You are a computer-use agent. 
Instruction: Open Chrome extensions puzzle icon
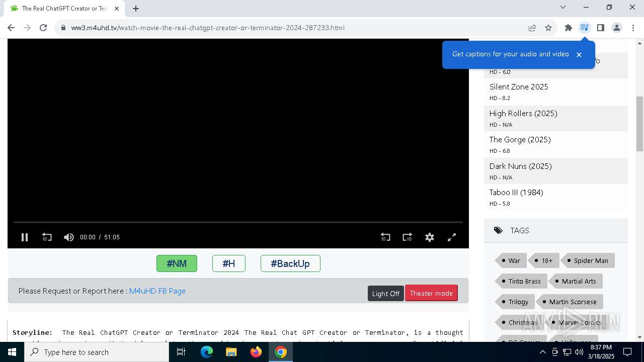[569, 28]
